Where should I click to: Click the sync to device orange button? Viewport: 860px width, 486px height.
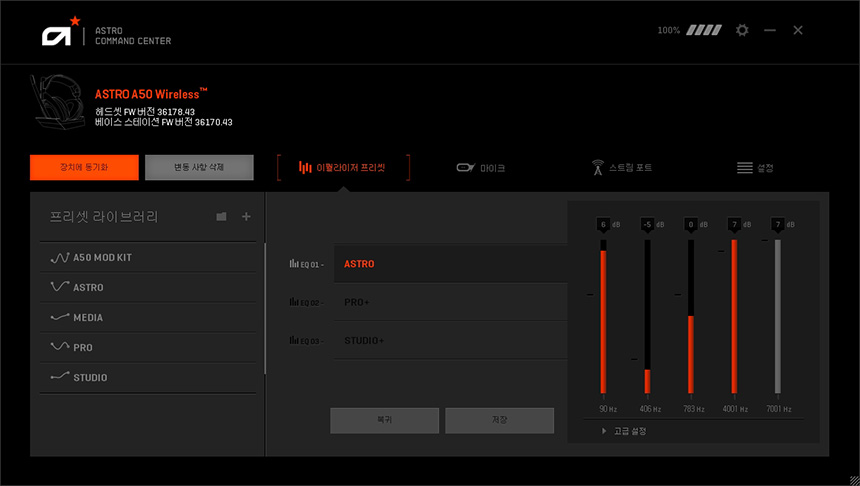(84, 167)
